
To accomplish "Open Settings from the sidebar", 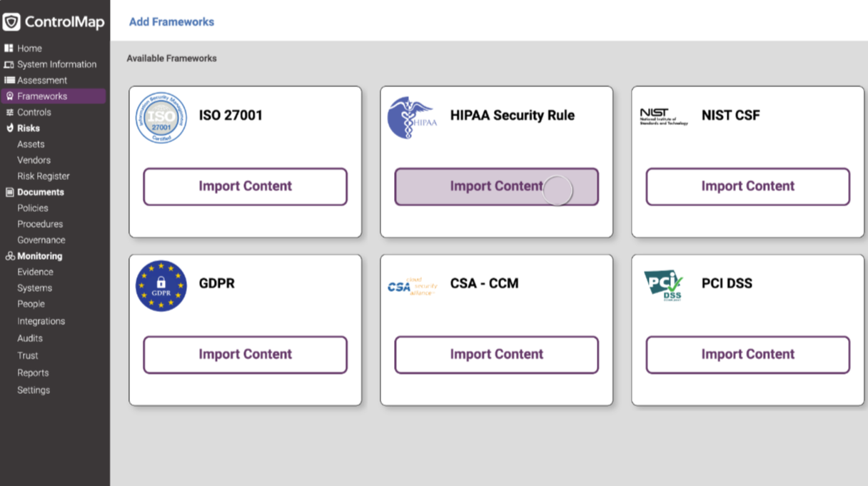I will pyautogui.click(x=33, y=390).
